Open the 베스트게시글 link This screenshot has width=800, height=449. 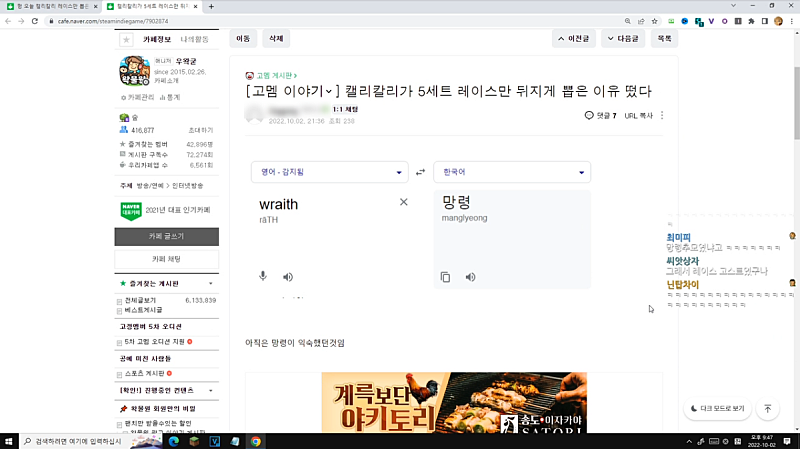143,310
